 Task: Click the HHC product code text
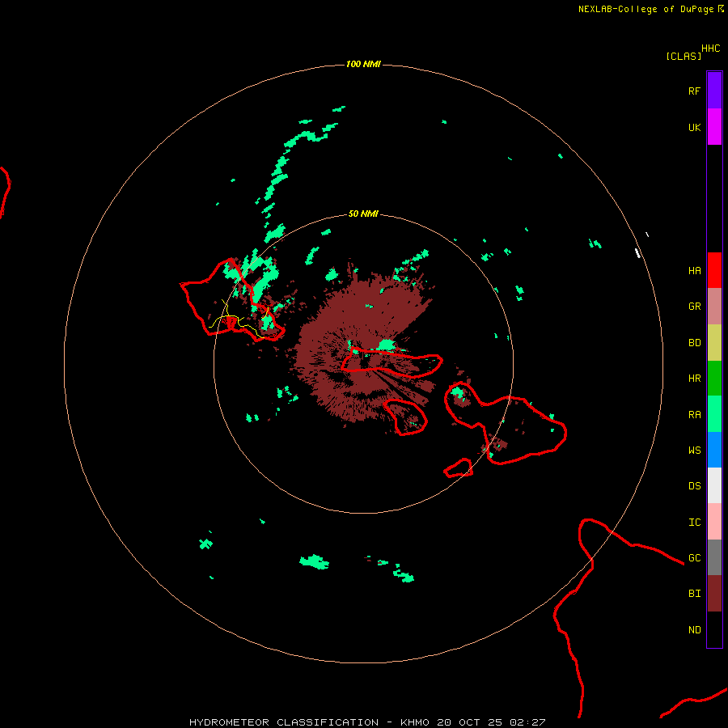pos(710,49)
